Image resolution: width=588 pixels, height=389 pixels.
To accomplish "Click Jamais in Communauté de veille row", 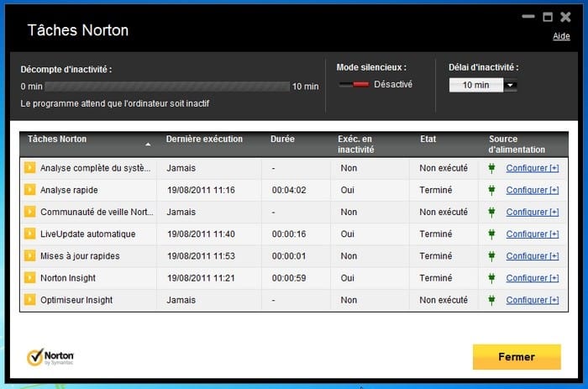I will pos(181,212).
